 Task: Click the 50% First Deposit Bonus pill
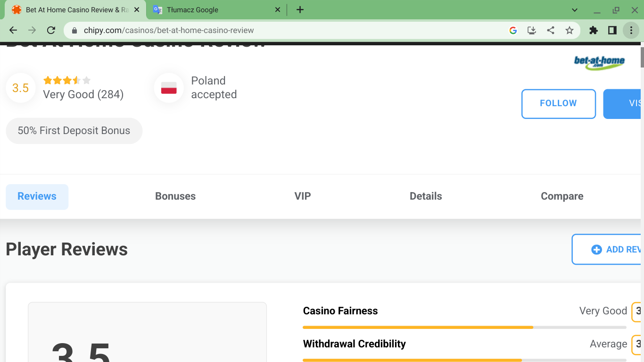tap(74, 131)
